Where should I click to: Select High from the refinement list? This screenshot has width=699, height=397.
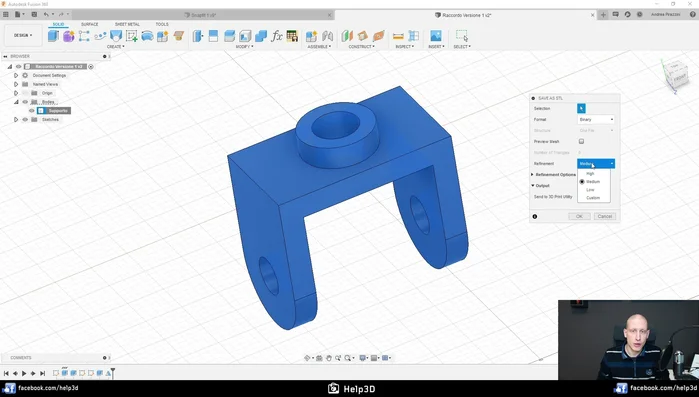point(590,173)
